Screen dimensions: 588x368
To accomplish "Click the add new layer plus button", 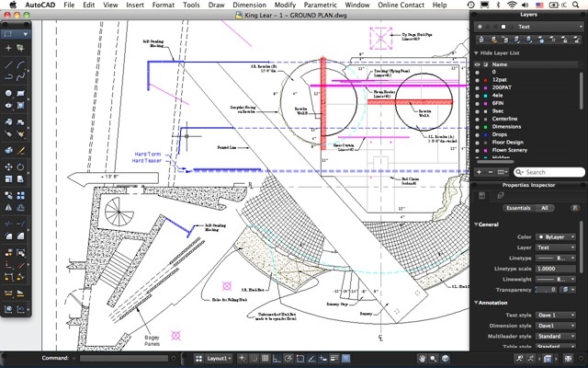I will [x=479, y=172].
